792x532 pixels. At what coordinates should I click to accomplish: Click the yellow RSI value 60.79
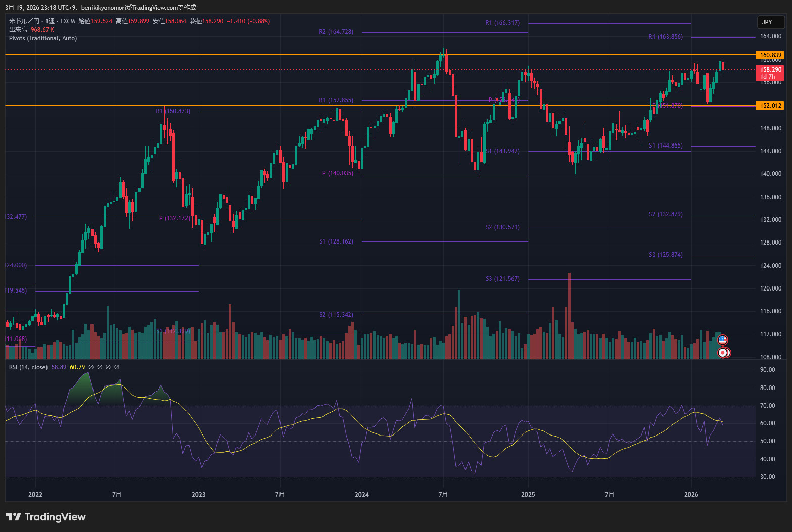tap(77, 367)
